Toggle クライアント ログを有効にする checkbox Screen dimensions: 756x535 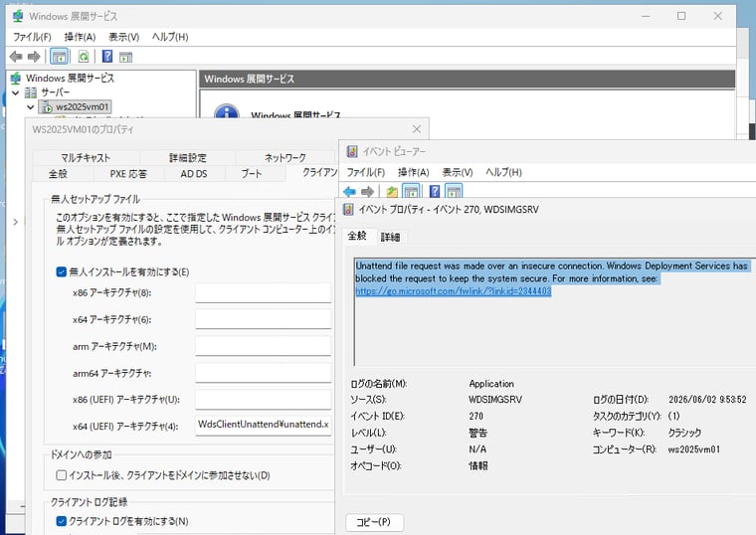(x=62, y=521)
